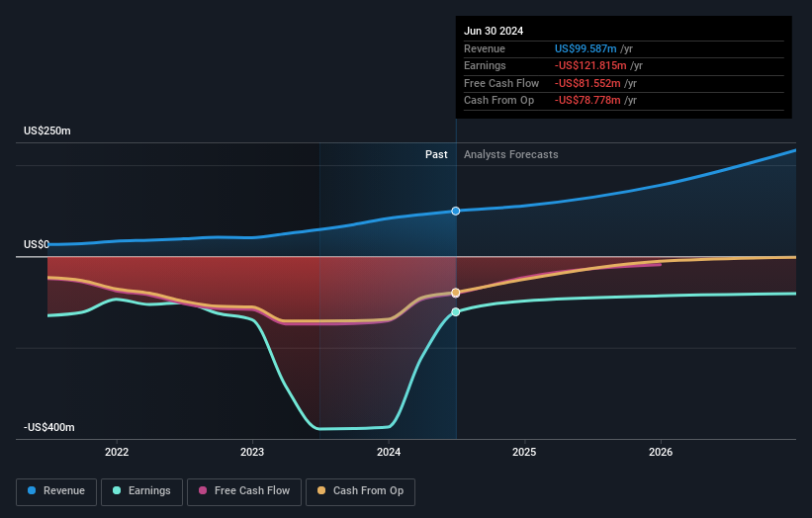
Task: Click the 2024 x-axis label
Action: [x=389, y=452]
